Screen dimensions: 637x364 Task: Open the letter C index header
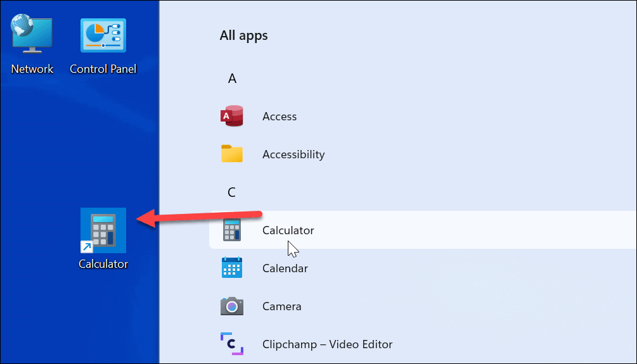232,192
